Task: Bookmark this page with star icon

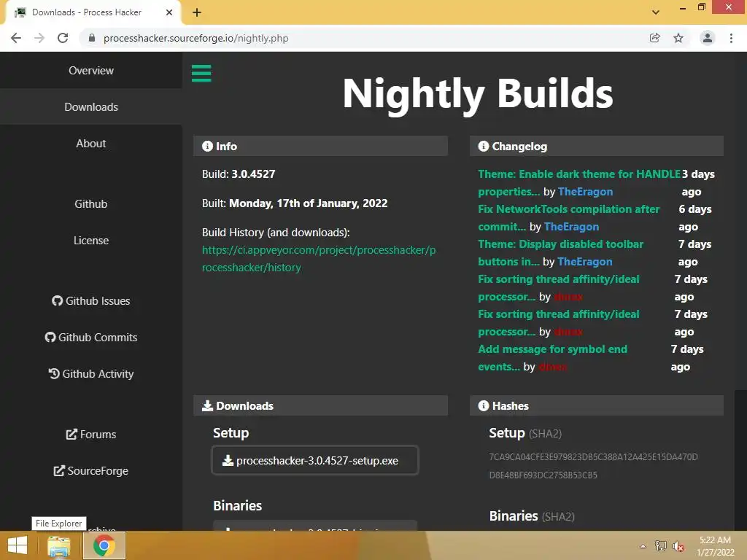Action: tap(678, 38)
